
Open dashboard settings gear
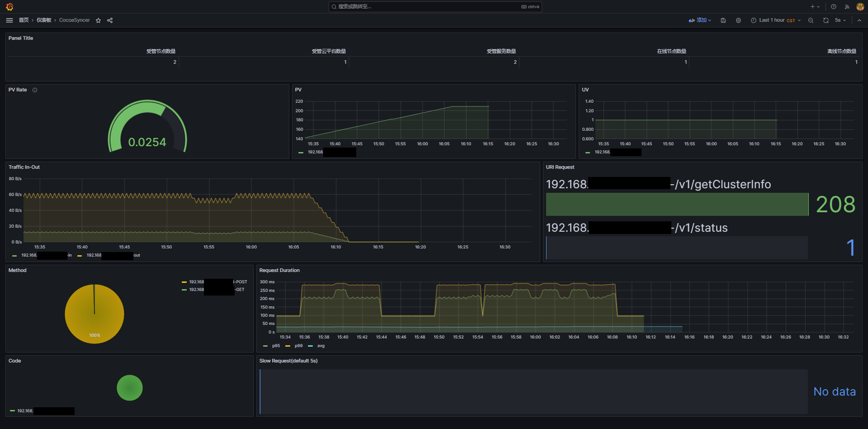click(738, 20)
